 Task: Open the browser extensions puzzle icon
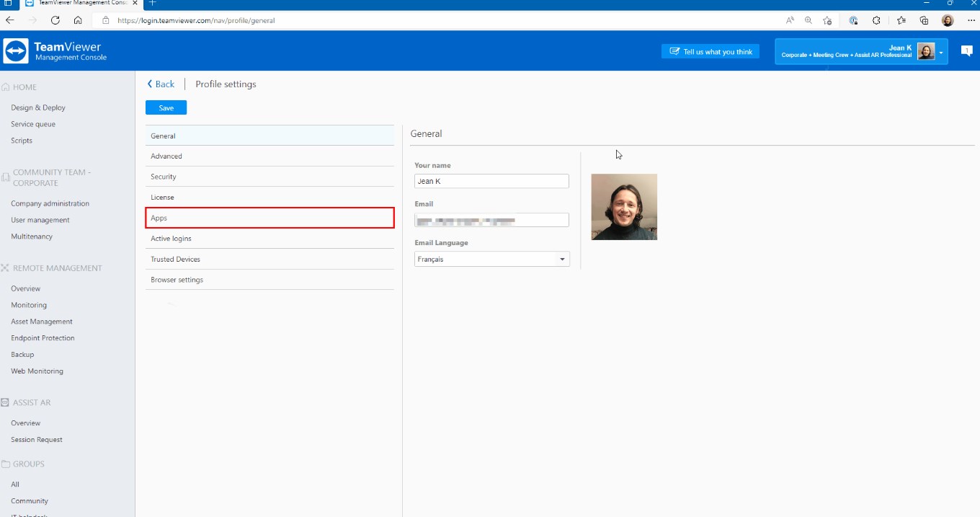(x=877, y=20)
